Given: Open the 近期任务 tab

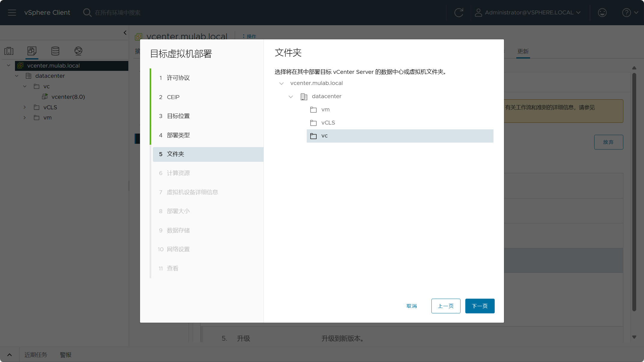Looking at the screenshot, I should [36, 355].
